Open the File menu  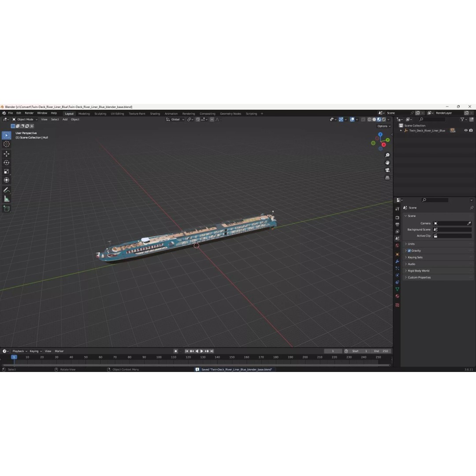tap(10, 113)
